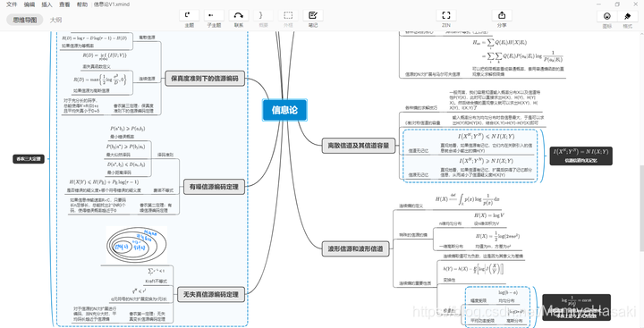Select the 变换性 subtopic

[449, 280]
